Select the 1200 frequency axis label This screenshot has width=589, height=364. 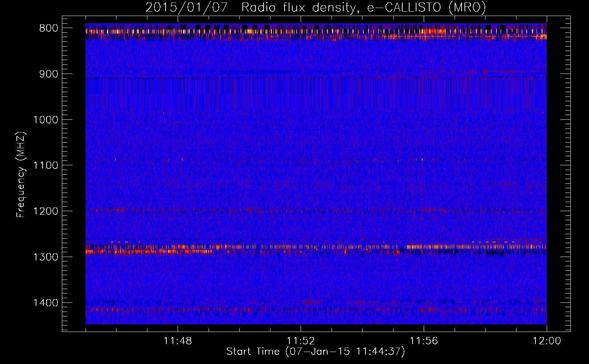[46, 211]
